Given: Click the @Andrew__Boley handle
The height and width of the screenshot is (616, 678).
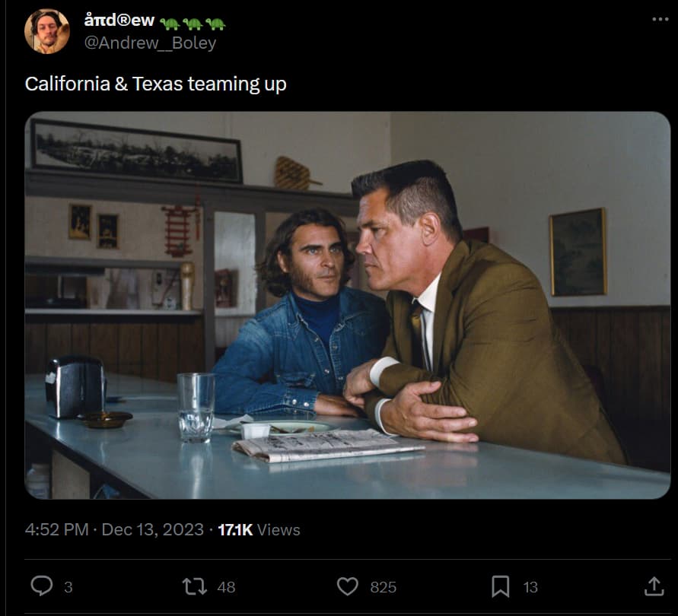Looking at the screenshot, I should click(150, 43).
